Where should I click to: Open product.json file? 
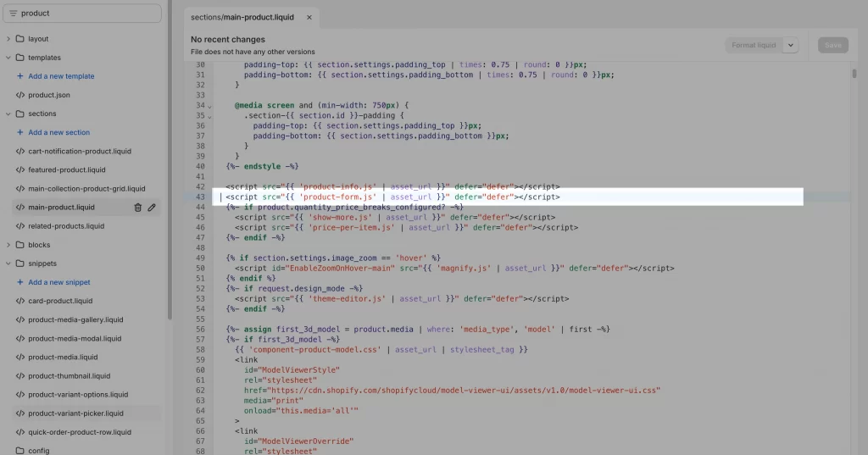point(49,95)
